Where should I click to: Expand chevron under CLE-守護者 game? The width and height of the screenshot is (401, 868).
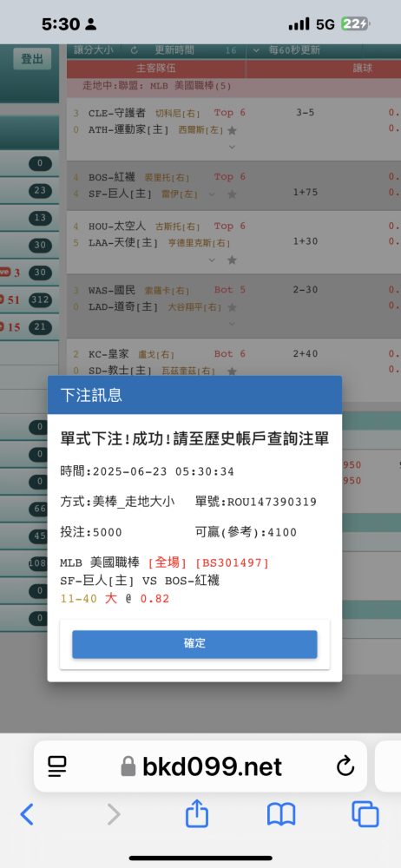click(232, 148)
